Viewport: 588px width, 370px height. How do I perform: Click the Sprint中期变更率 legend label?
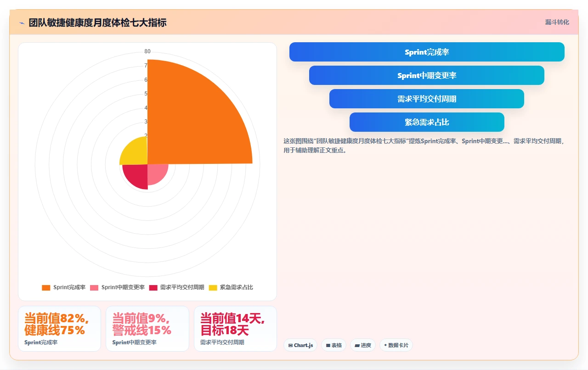pyautogui.click(x=123, y=288)
